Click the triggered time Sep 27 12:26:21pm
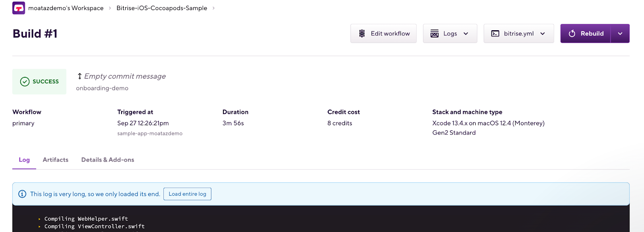644x232 pixels. pos(143,123)
